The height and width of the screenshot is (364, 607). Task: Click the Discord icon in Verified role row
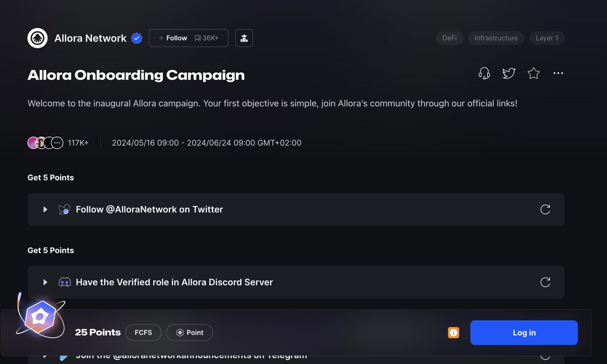64,282
